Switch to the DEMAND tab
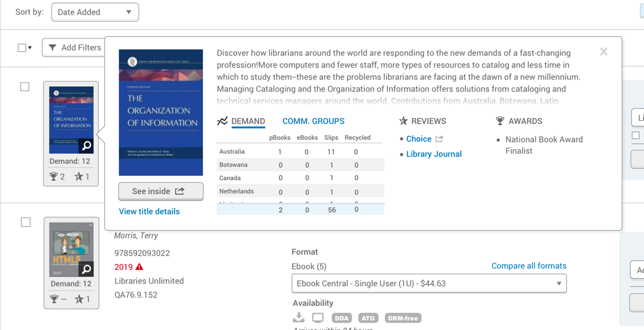644x330 pixels. pos(248,121)
